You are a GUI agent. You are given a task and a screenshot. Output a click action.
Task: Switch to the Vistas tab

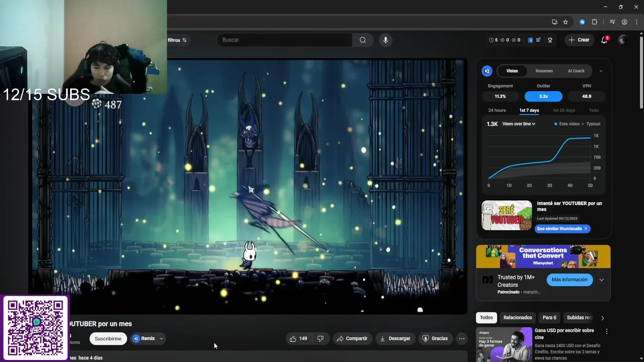pyautogui.click(x=512, y=71)
